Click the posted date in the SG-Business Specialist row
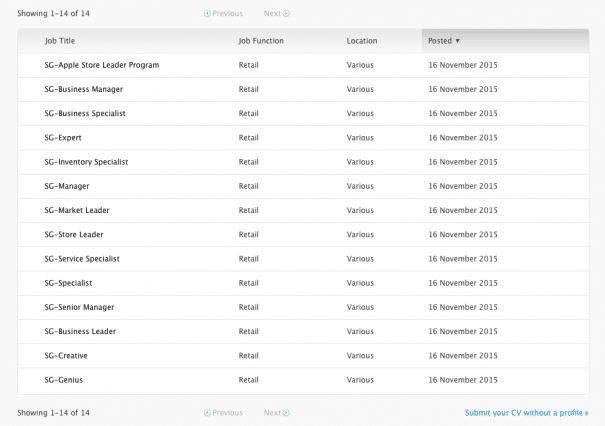Image resolution: width=605 pixels, height=426 pixels. pyautogui.click(x=463, y=113)
